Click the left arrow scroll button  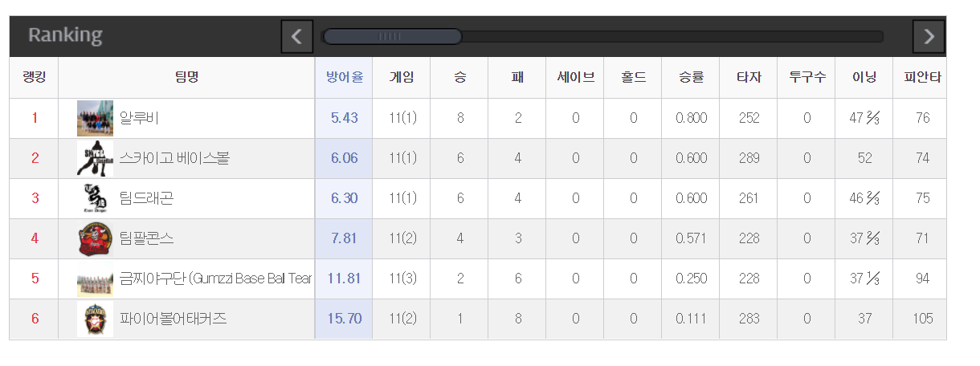point(297,37)
